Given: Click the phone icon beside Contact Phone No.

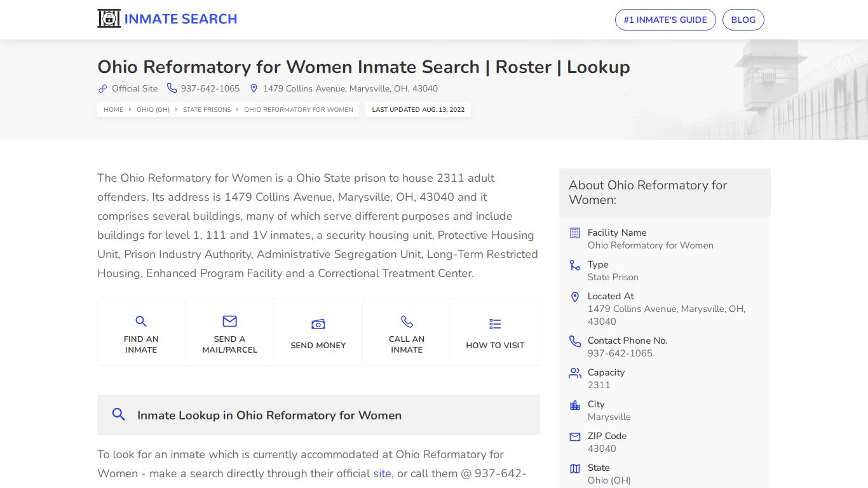Looking at the screenshot, I should [x=575, y=341].
